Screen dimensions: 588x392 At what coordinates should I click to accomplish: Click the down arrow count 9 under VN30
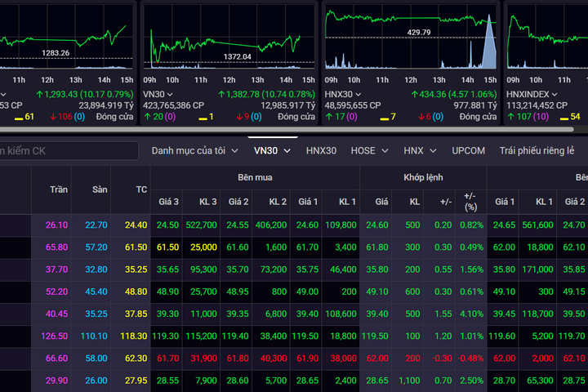click(x=243, y=117)
